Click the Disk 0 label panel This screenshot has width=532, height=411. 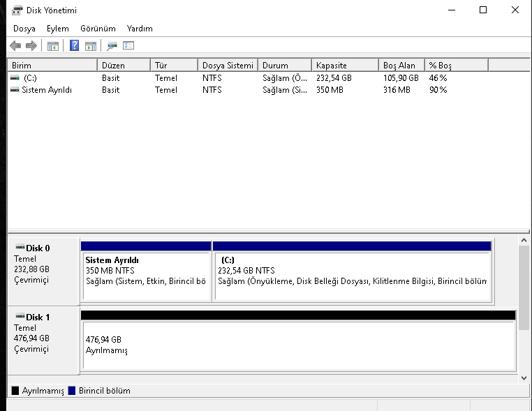pos(43,269)
